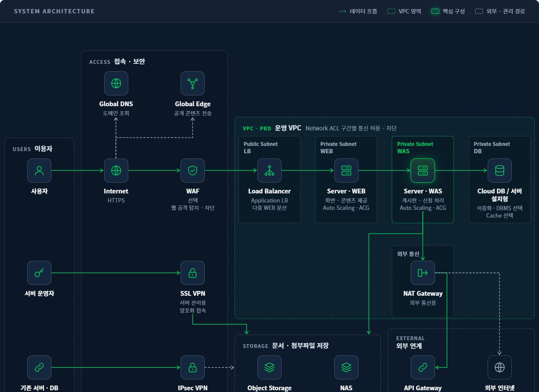539x392 pixels.
Task: Select the Cloud DB database icon
Action: click(500, 171)
